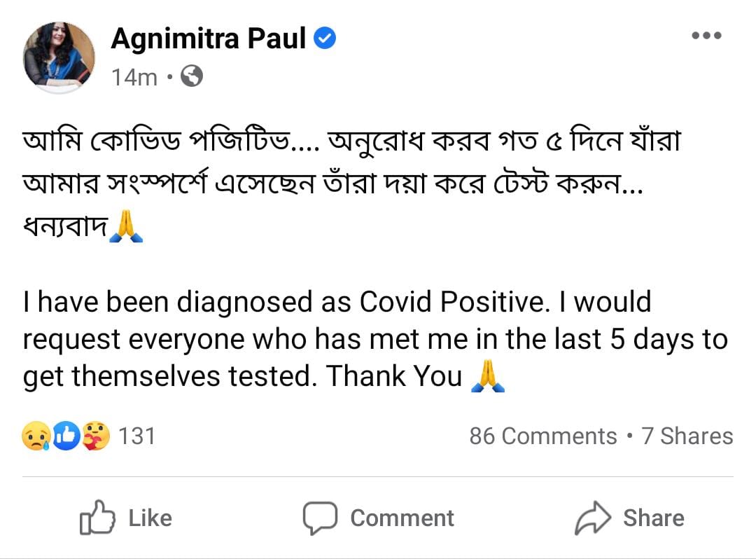
Task: Click the globe public audience icon
Action: click(x=191, y=76)
